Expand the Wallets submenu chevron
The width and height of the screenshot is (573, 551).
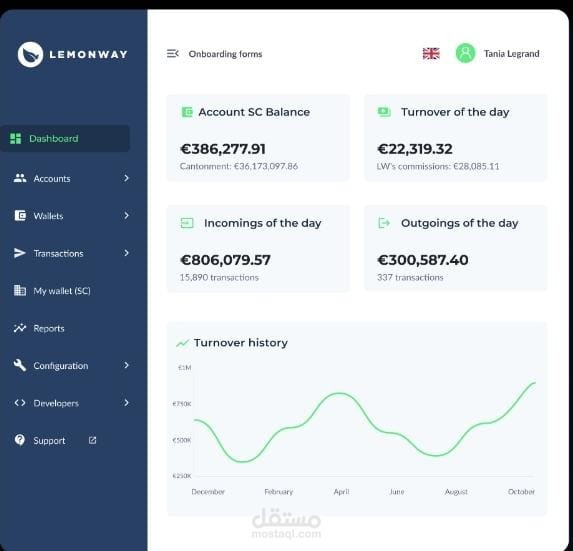click(x=126, y=216)
